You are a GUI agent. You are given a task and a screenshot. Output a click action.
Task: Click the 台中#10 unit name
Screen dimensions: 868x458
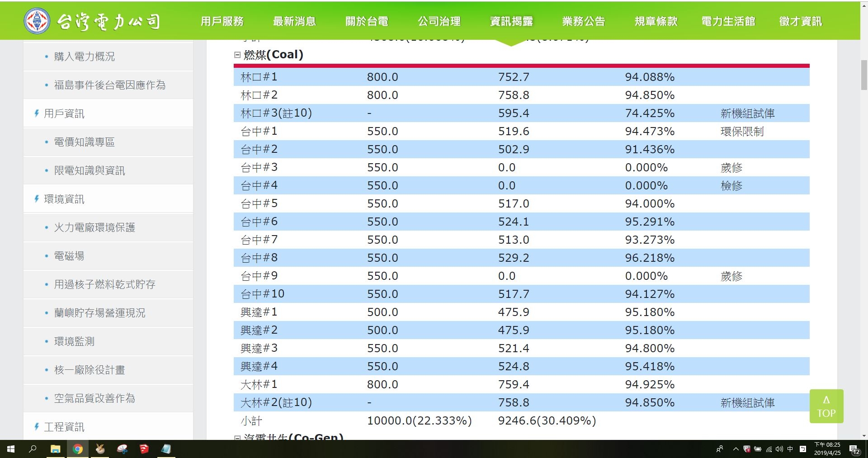pyautogui.click(x=263, y=294)
